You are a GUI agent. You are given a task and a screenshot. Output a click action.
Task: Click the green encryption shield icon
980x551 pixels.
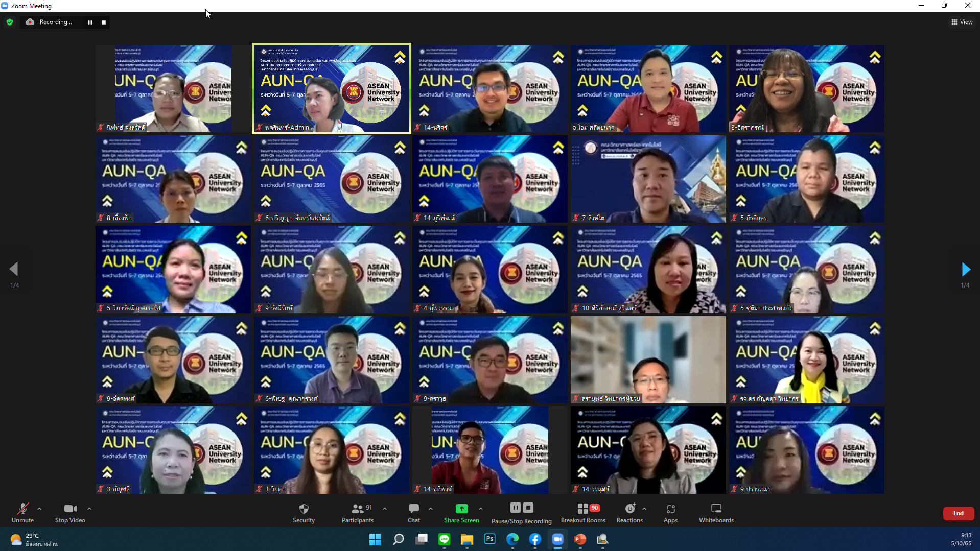tap(10, 22)
